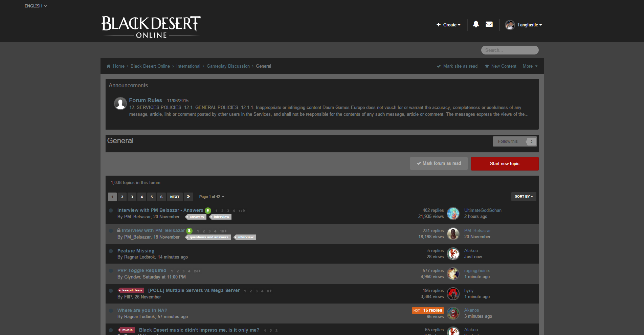Open New Content link
Viewport: 644px width, 335px height.
coord(501,66)
